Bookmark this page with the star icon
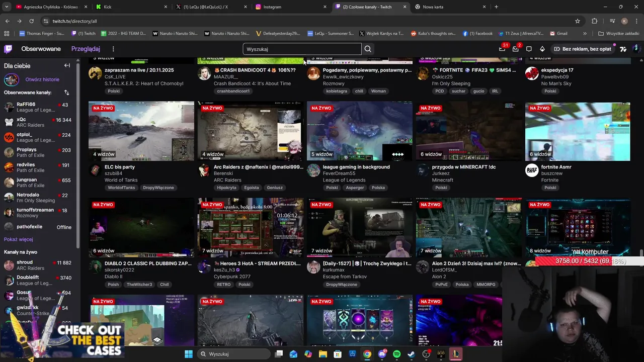Viewport: 644px width, 362px height. click(x=578, y=21)
